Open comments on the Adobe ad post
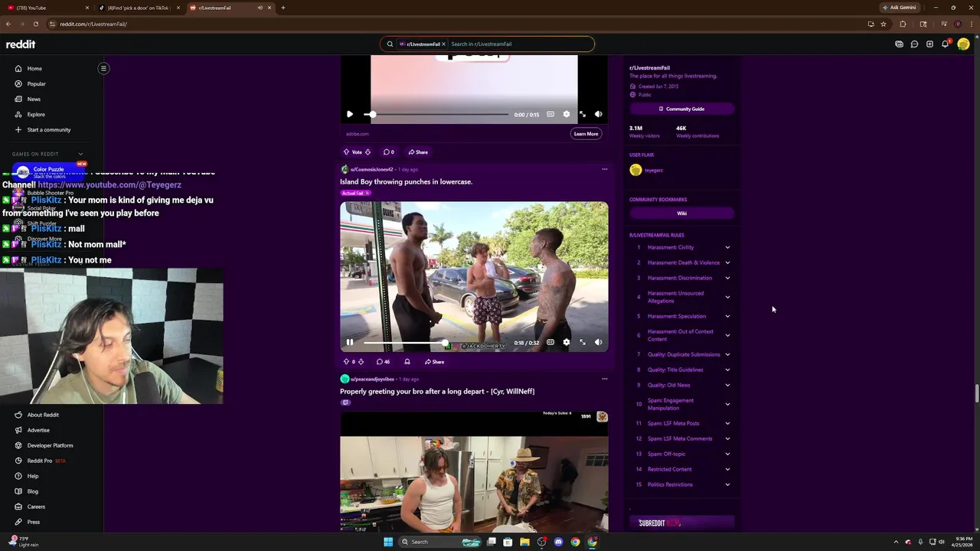Viewport: 980px width, 551px height. (x=389, y=152)
